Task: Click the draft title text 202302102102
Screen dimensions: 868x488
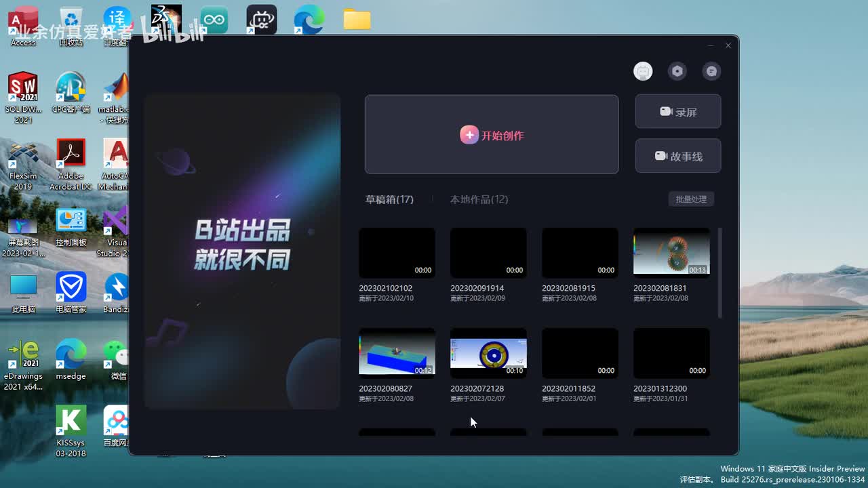Action: pos(385,288)
